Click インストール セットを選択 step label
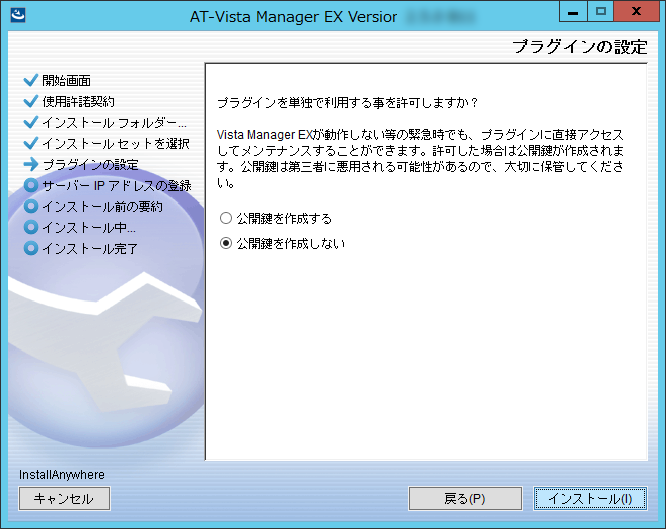Screen dimensions: 666x529 pyautogui.click(x=116, y=144)
